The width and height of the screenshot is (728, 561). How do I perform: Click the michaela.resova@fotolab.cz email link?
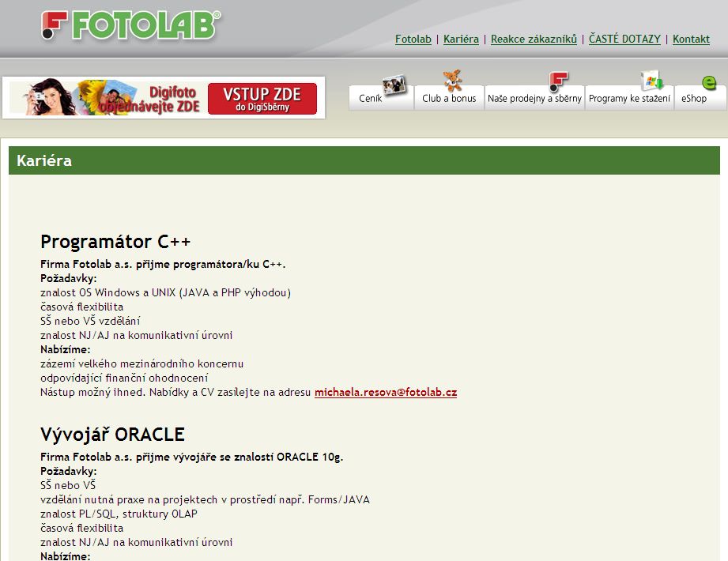pos(386,392)
